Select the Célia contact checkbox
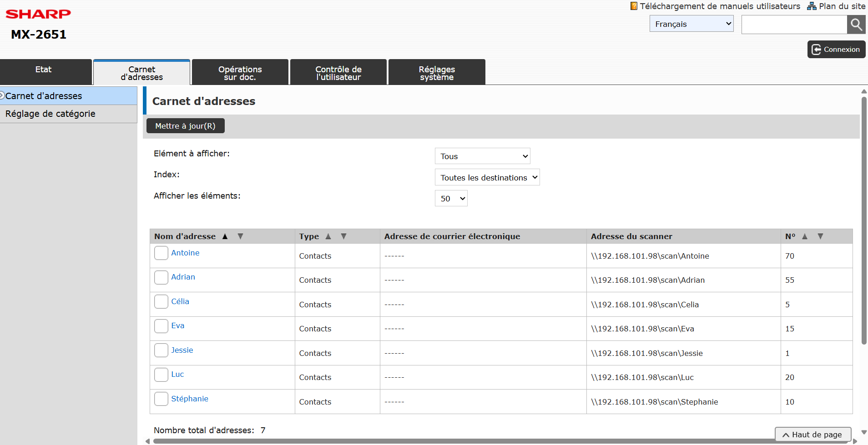The image size is (868, 445). (161, 302)
